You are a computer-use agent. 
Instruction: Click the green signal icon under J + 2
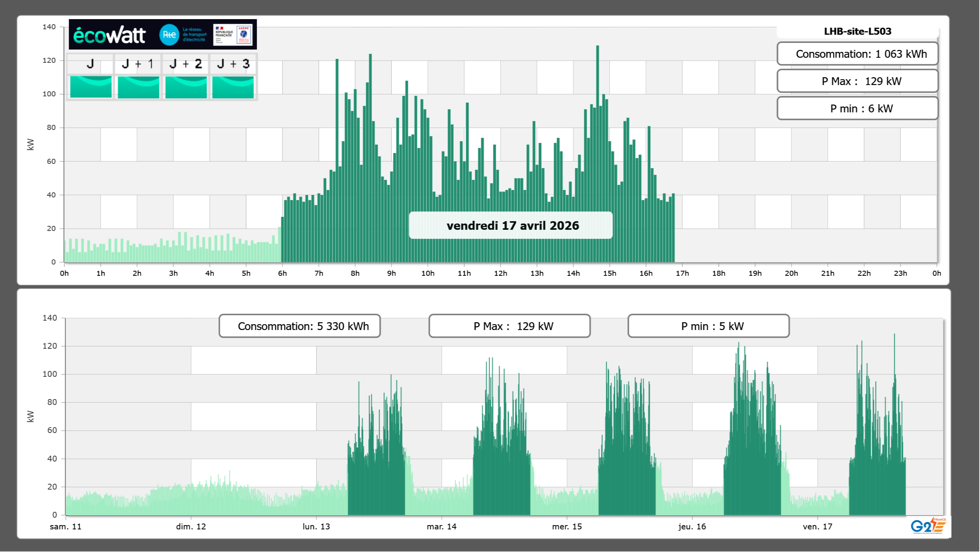(x=186, y=87)
